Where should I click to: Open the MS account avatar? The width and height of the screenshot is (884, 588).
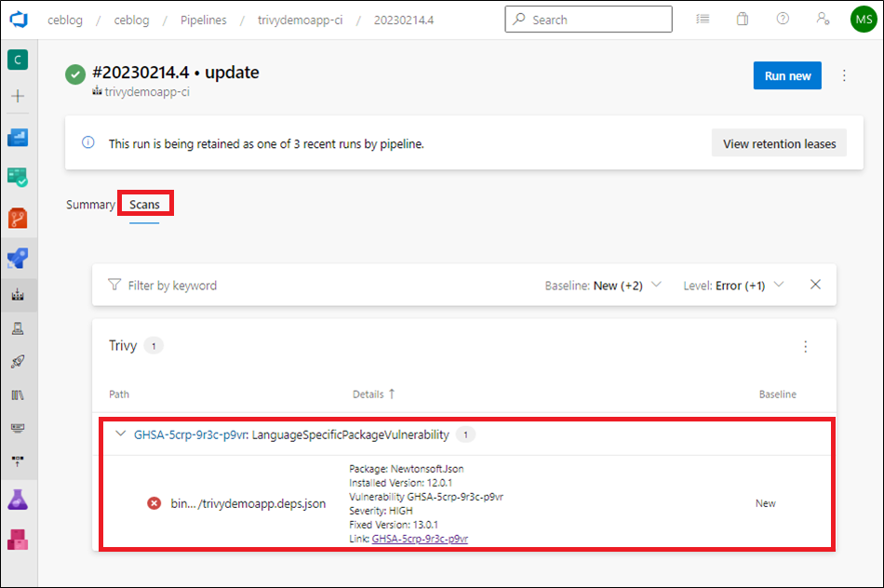(x=864, y=20)
